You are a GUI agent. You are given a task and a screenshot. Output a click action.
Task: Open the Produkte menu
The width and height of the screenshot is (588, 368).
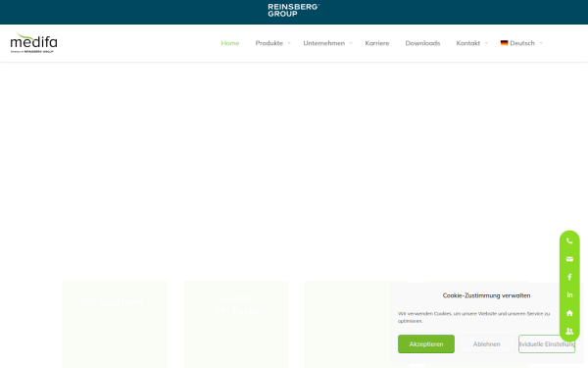[x=269, y=43]
